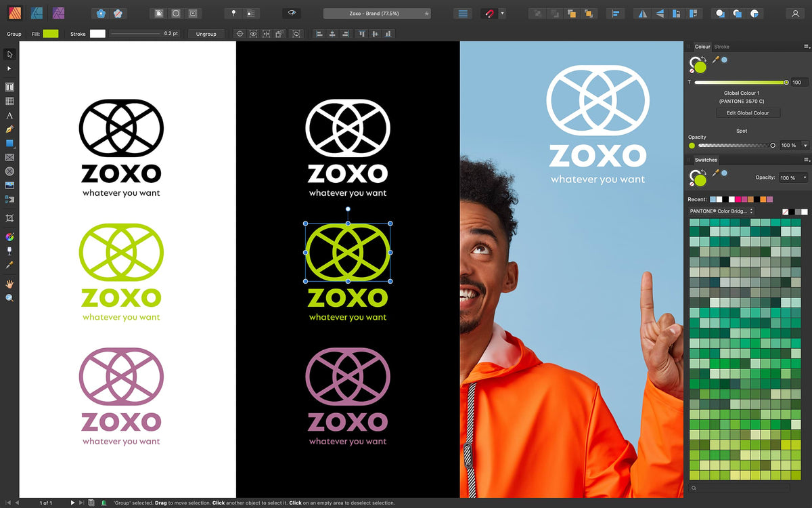Select the Zoom tool
The height and width of the screenshot is (508, 812).
[9, 298]
